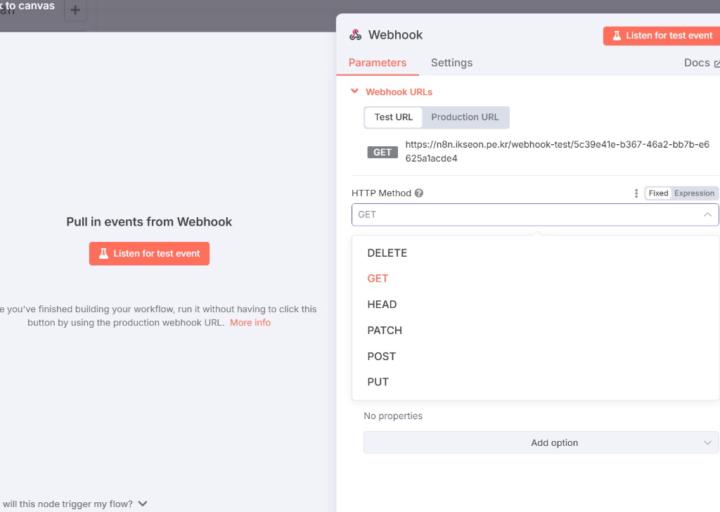Click the GET method badge
This screenshot has width=720, height=512.
(382, 152)
